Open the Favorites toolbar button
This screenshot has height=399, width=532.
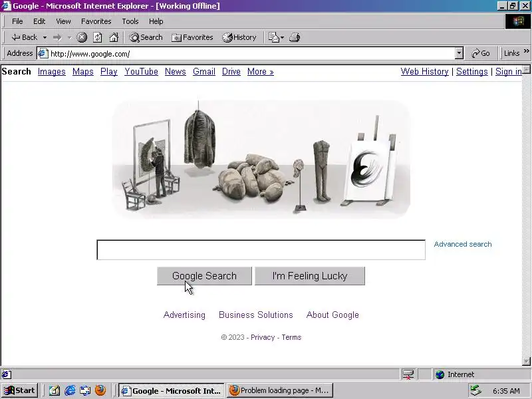[192, 37]
